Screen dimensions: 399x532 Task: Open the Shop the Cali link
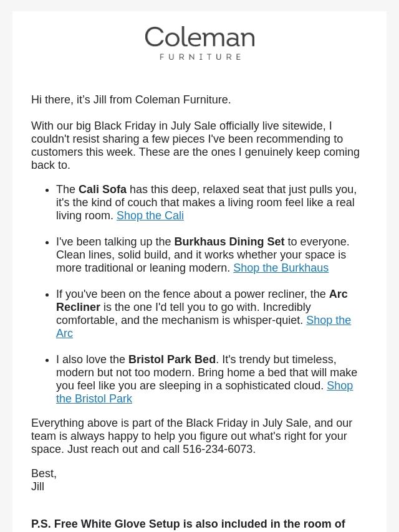point(150,216)
